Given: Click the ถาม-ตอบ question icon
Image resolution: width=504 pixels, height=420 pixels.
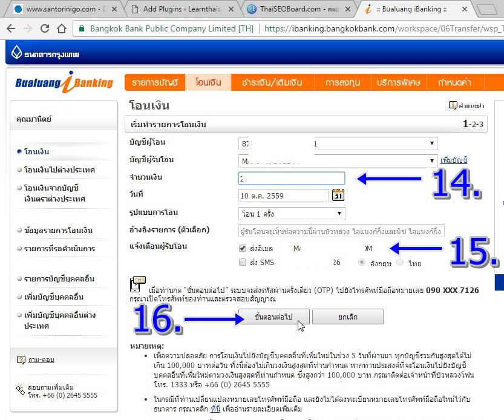Looking at the screenshot, I should coord(21,359).
